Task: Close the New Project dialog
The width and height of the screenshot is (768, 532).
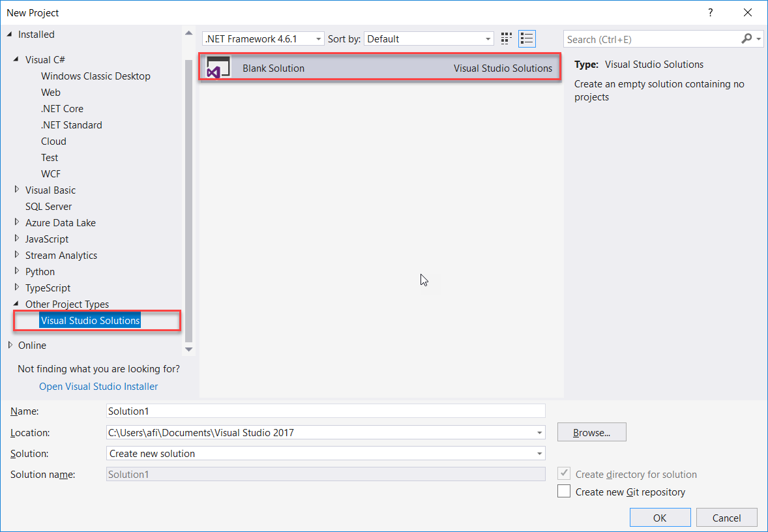Action: coord(747,13)
